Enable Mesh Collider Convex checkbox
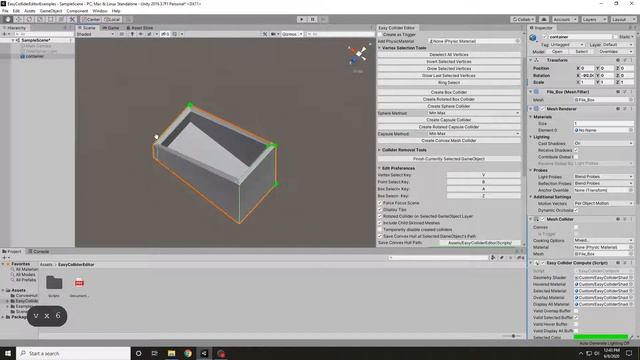640x360 pixels. [x=576, y=227]
